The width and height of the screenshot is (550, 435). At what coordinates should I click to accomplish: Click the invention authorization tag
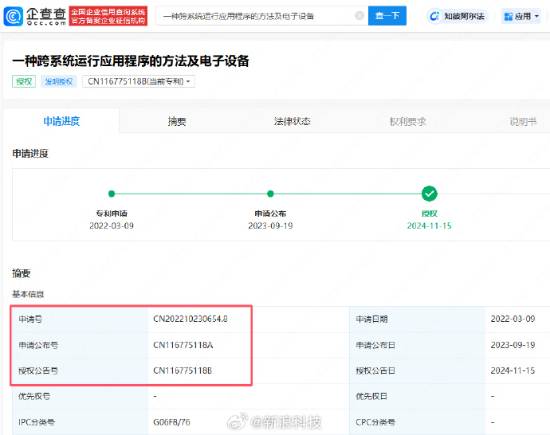pos(59,81)
